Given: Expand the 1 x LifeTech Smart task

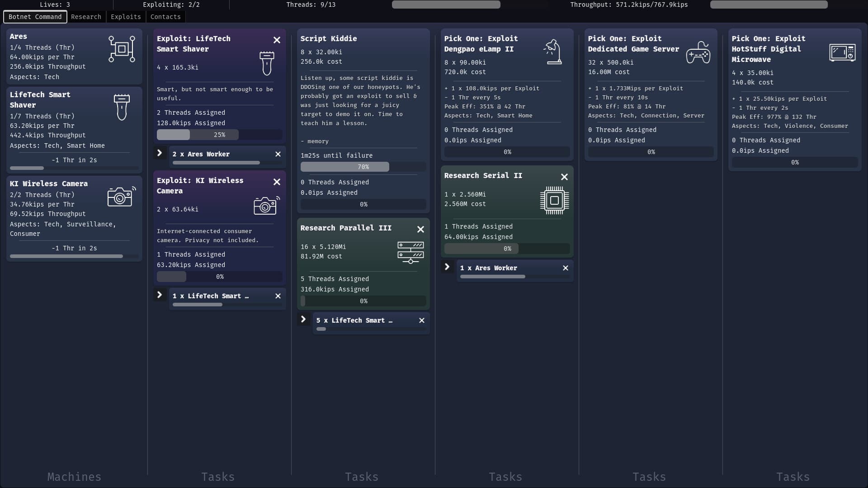Looking at the screenshot, I should pyautogui.click(x=160, y=295).
